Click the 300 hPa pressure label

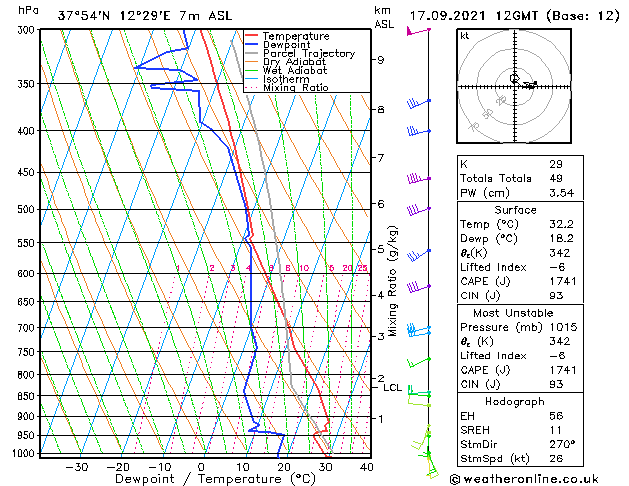pyautogui.click(x=28, y=30)
